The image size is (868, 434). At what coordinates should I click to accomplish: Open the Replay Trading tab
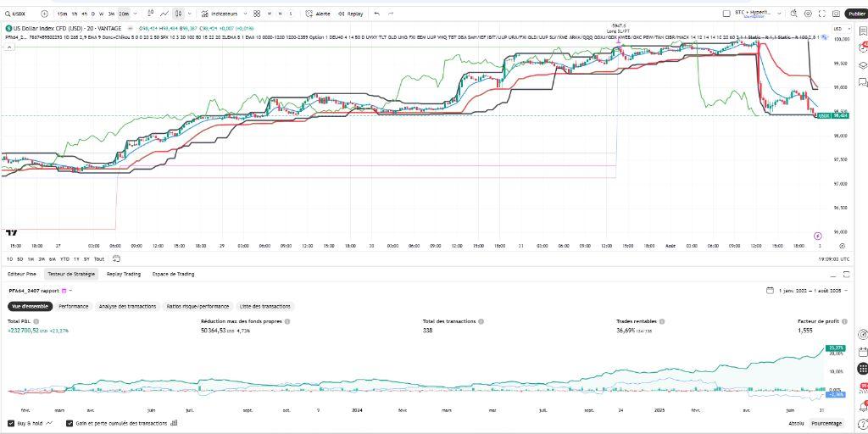tap(124, 274)
